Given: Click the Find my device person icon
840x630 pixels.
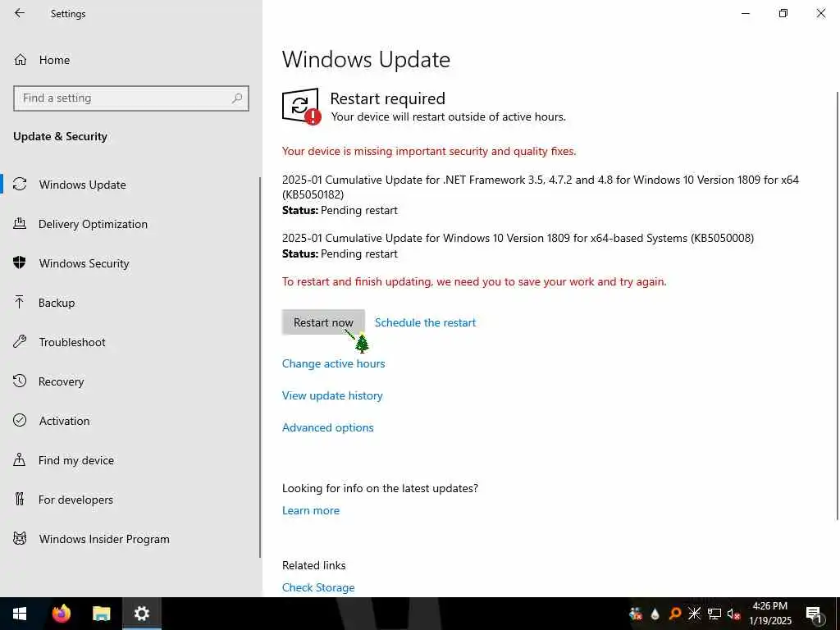Looking at the screenshot, I should [x=20, y=459].
